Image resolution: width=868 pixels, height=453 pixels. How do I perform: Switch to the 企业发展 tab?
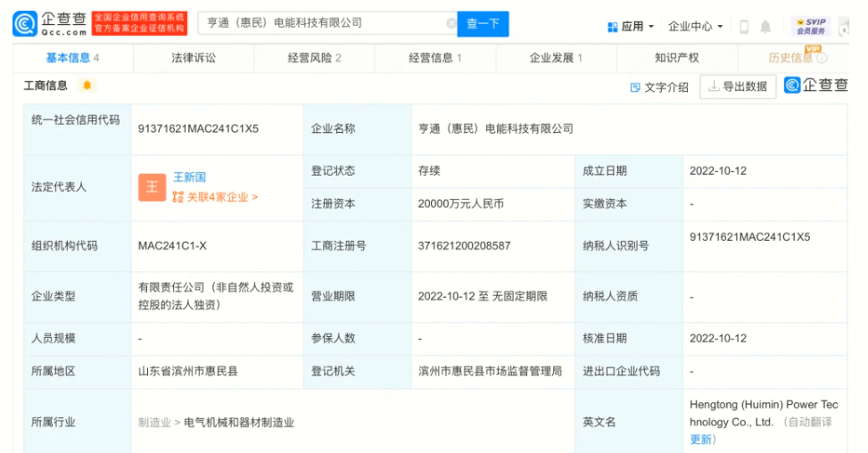tap(556, 58)
